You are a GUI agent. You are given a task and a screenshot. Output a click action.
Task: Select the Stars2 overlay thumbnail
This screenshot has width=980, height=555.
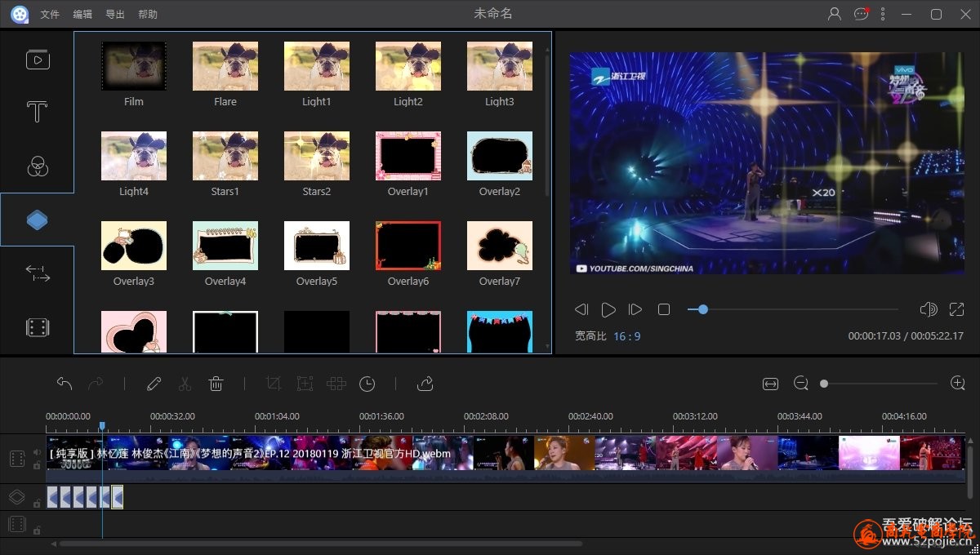317,156
